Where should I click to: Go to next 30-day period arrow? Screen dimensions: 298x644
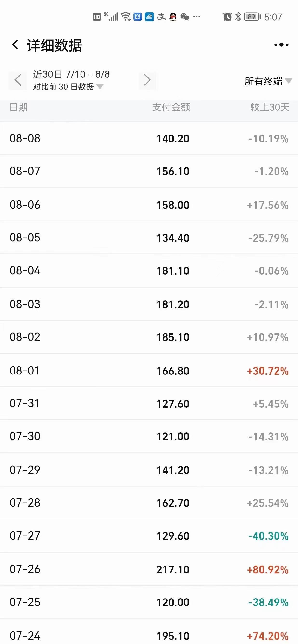click(x=147, y=80)
